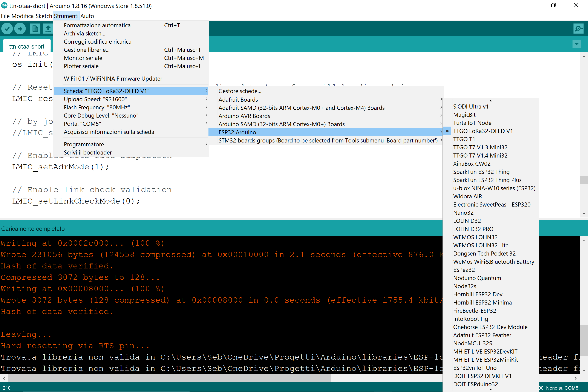This screenshot has height=392, width=588.
Task: Open Monitor seriale
Action: pos(131,58)
